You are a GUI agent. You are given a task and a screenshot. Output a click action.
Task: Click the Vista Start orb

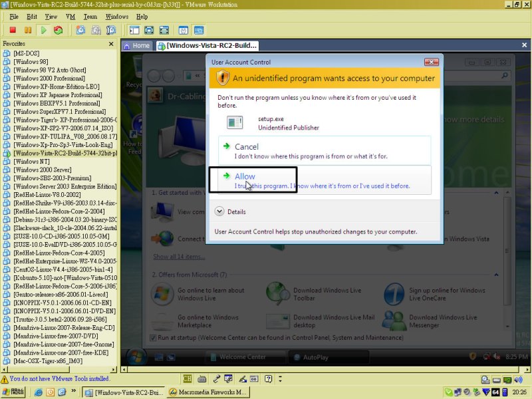click(x=136, y=356)
